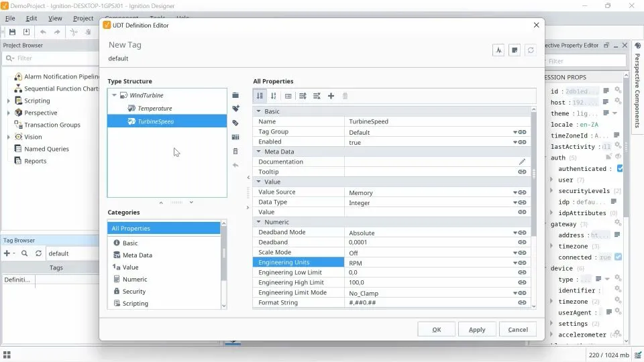
Task: Open the Deadband Mode dropdown arrow
Action: point(515,233)
